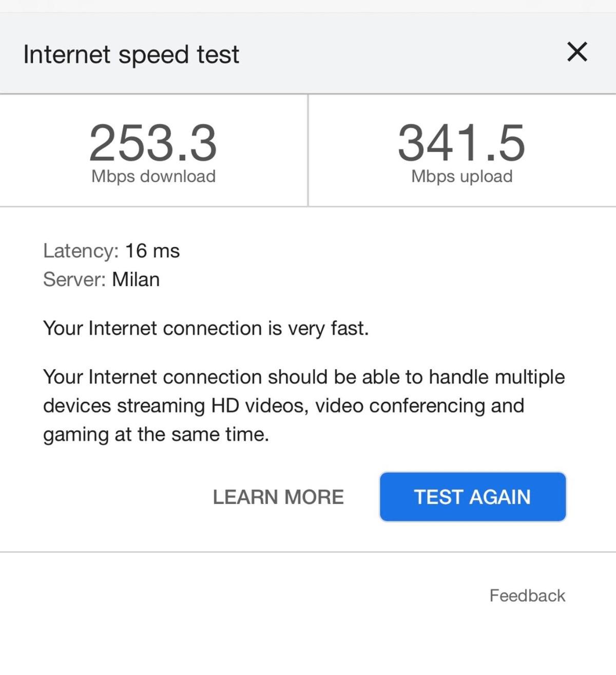Select the 341.5 upload speed value
This screenshot has width=616, height=675.
pyautogui.click(x=461, y=142)
